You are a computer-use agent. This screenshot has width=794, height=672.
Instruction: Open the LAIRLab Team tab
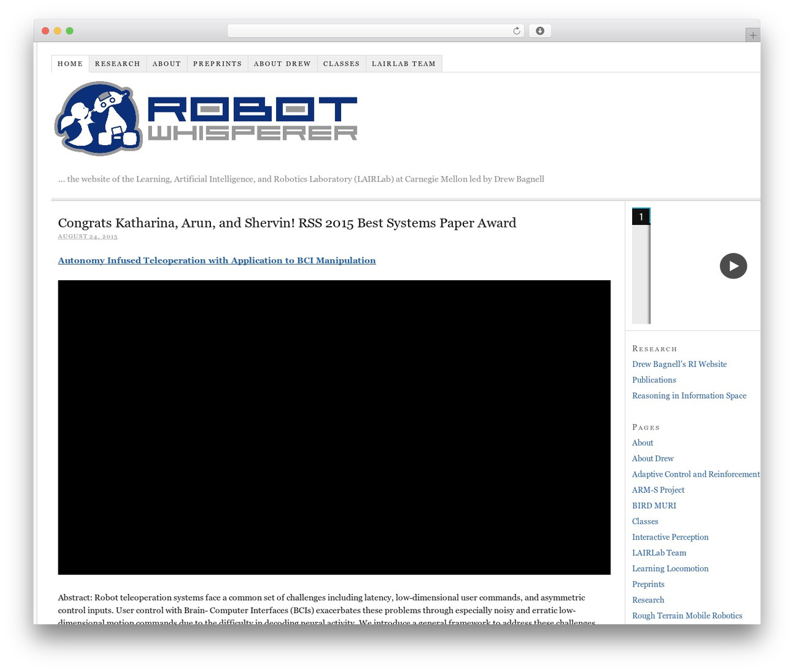pyautogui.click(x=404, y=64)
